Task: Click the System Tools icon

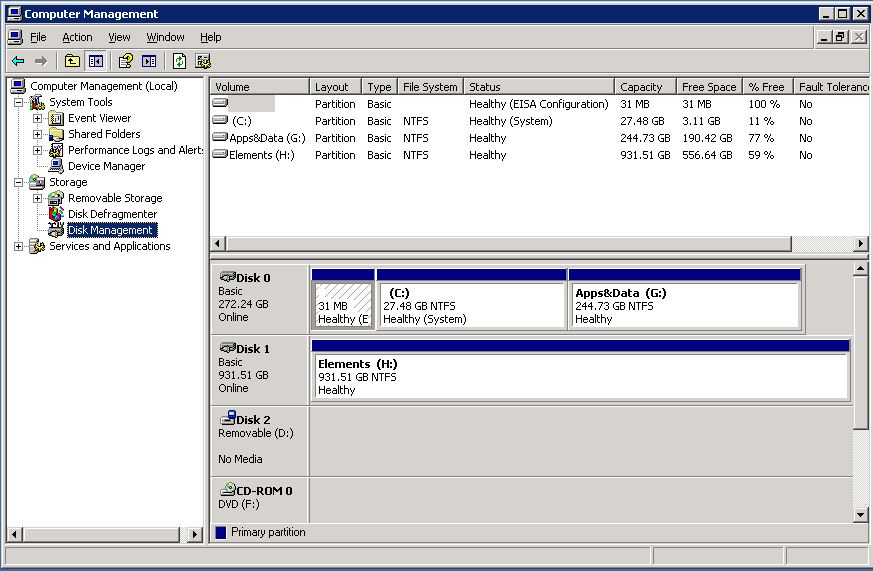Action: point(37,102)
